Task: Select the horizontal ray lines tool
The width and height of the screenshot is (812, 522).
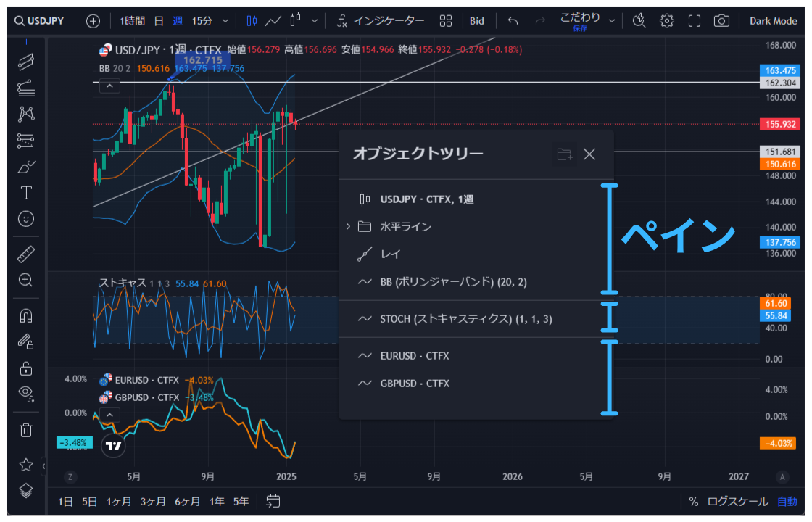Action: [26, 88]
